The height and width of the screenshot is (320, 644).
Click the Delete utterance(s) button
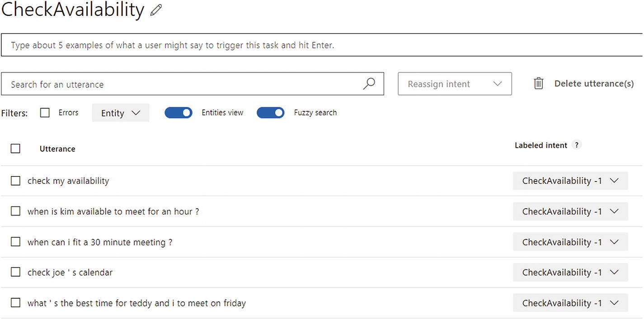[593, 84]
